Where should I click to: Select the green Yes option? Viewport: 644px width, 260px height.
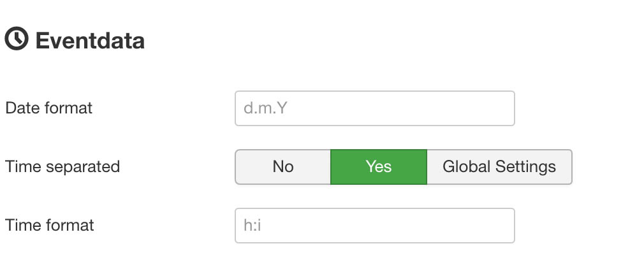point(379,167)
